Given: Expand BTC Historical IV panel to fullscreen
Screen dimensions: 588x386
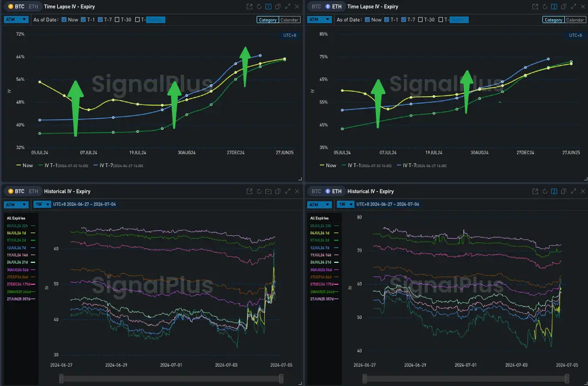Looking at the screenshot, I should tap(287, 191).
